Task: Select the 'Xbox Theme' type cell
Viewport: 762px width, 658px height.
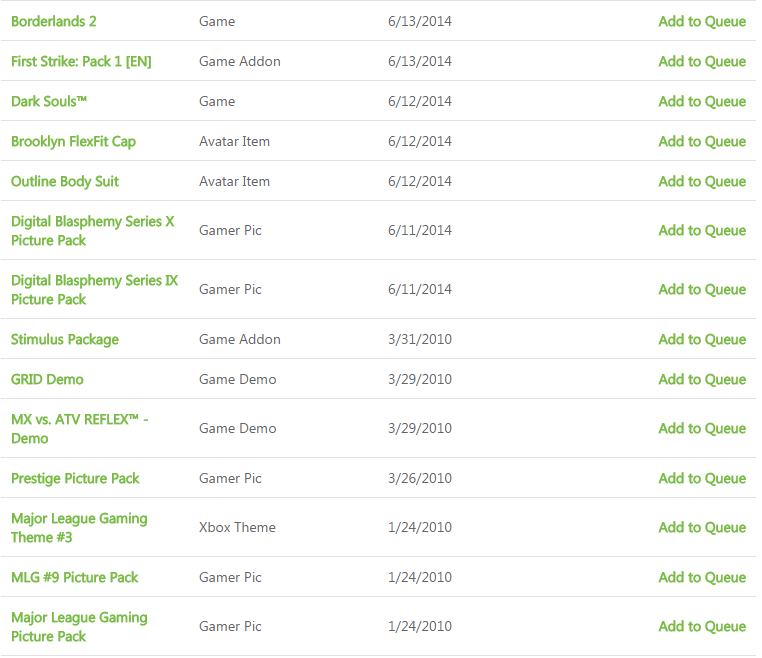Action: pos(237,528)
